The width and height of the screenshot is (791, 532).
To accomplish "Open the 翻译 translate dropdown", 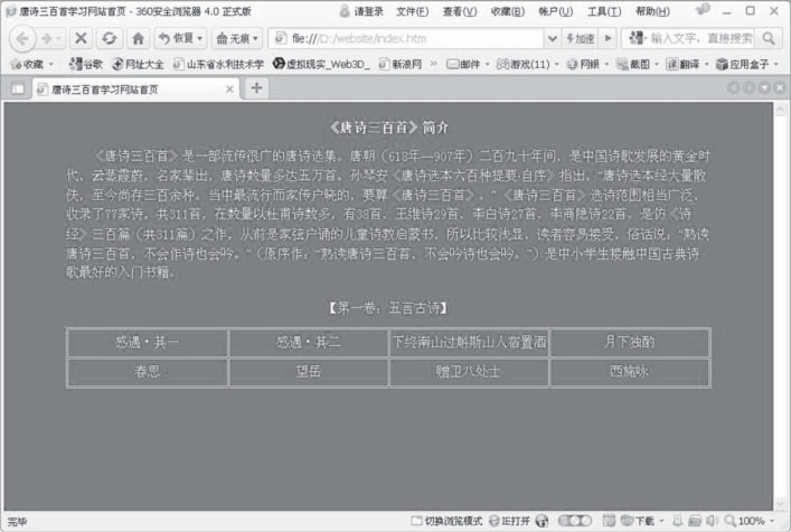I will pyautogui.click(x=688, y=64).
